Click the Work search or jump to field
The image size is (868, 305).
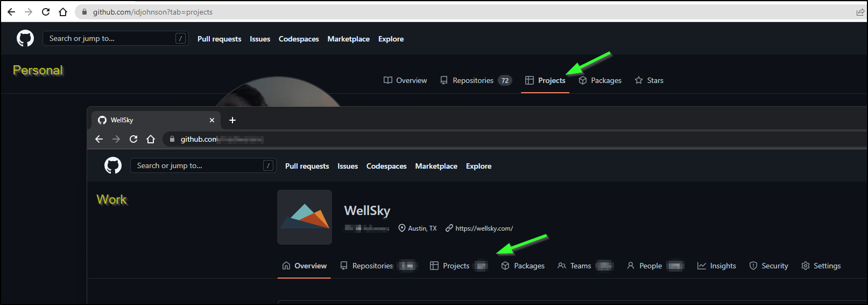(203, 165)
